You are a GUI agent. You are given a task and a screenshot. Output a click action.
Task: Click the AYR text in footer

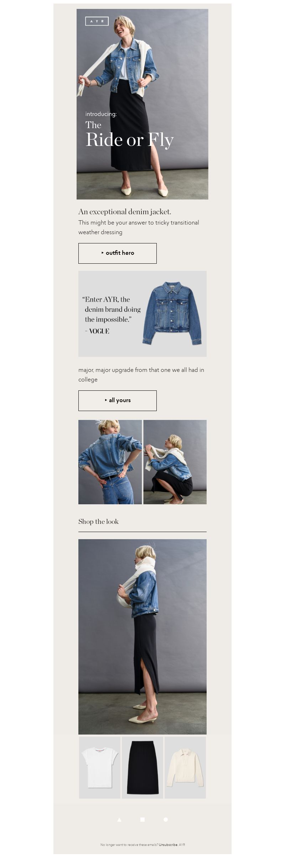click(182, 845)
